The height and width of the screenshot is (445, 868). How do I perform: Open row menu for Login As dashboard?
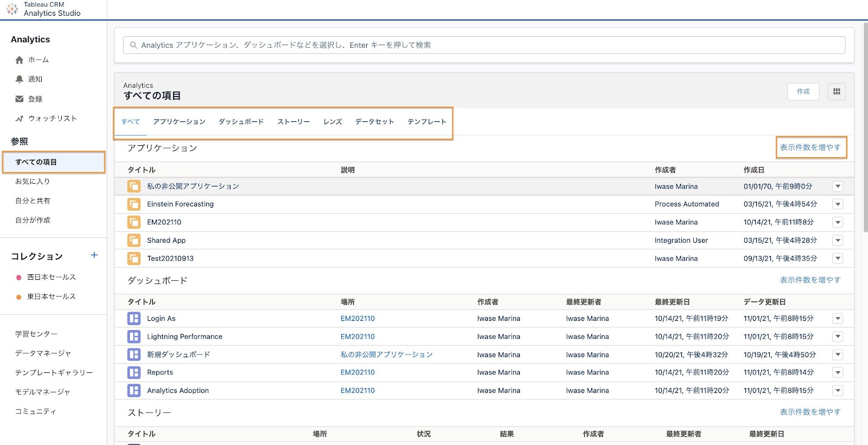[x=838, y=319]
